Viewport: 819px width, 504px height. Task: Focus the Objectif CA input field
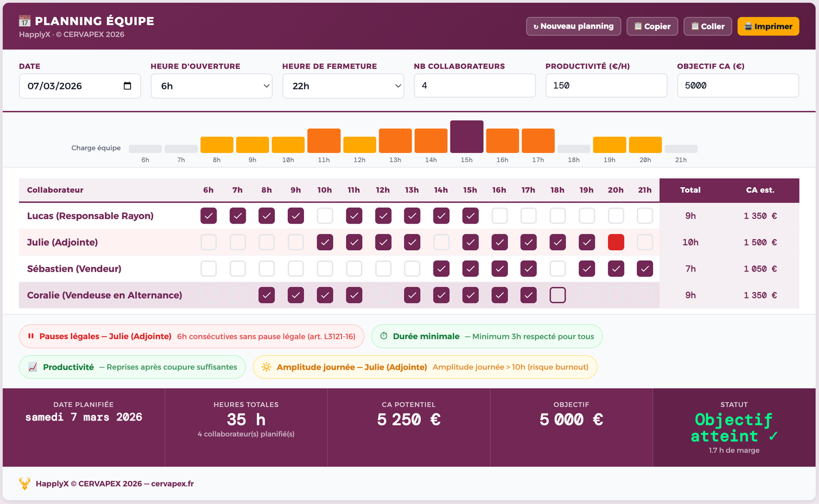click(x=738, y=85)
